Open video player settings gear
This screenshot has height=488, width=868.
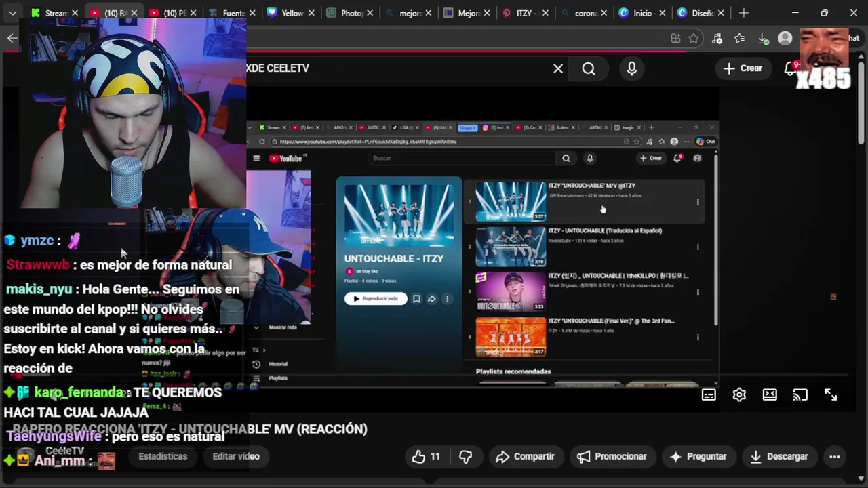(739, 395)
